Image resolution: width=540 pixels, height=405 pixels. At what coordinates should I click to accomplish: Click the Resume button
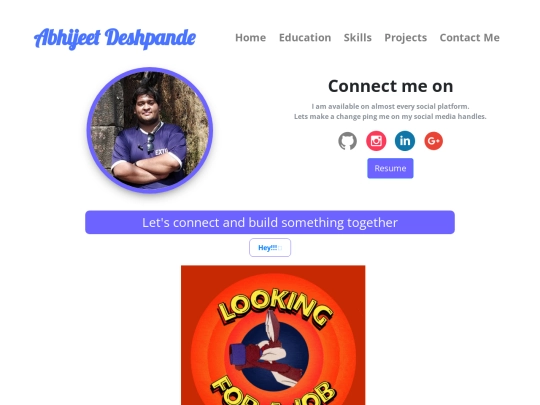pos(390,168)
